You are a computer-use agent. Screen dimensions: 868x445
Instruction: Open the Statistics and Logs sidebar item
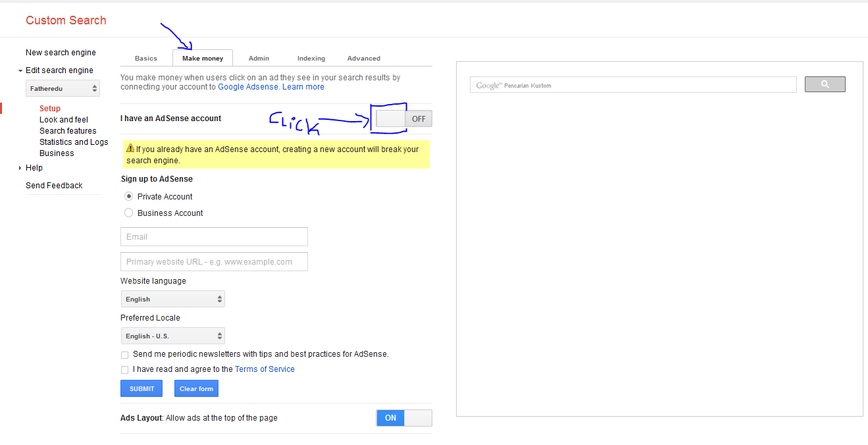point(74,142)
